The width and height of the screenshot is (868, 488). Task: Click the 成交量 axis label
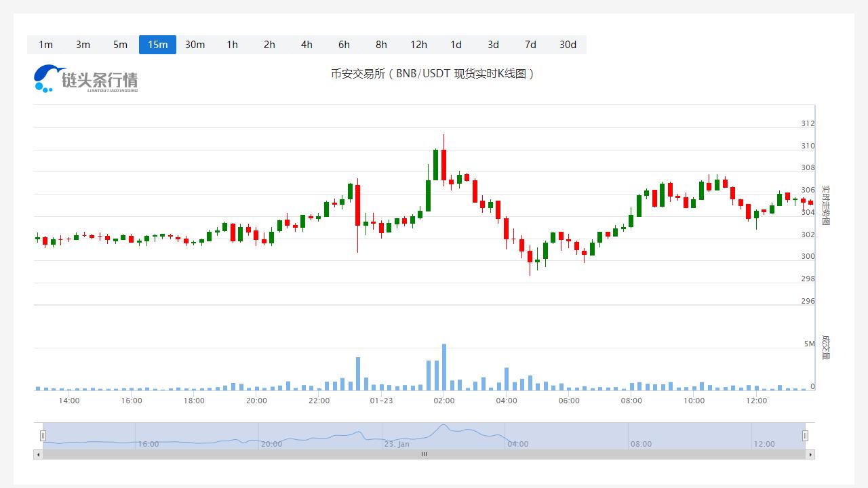(x=825, y=346)
